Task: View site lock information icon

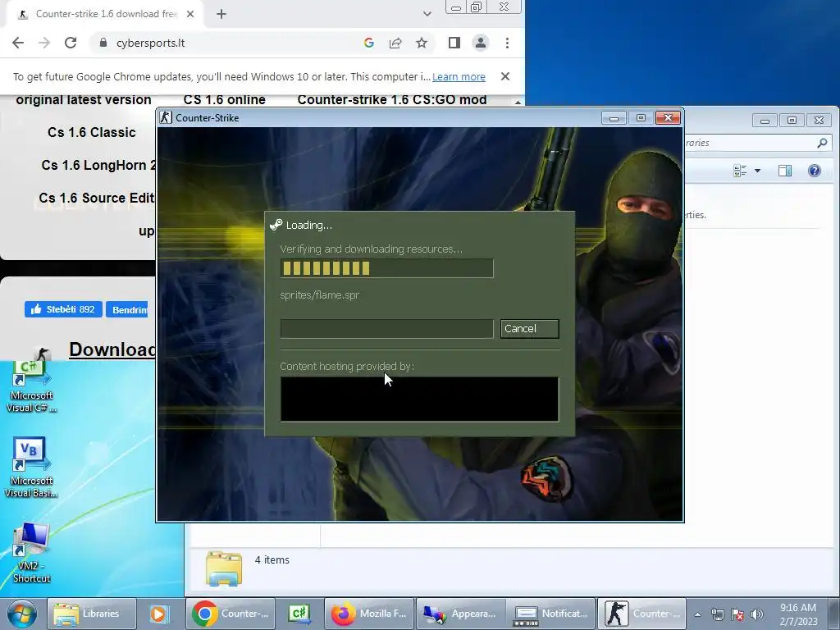Action: [103, 43]
